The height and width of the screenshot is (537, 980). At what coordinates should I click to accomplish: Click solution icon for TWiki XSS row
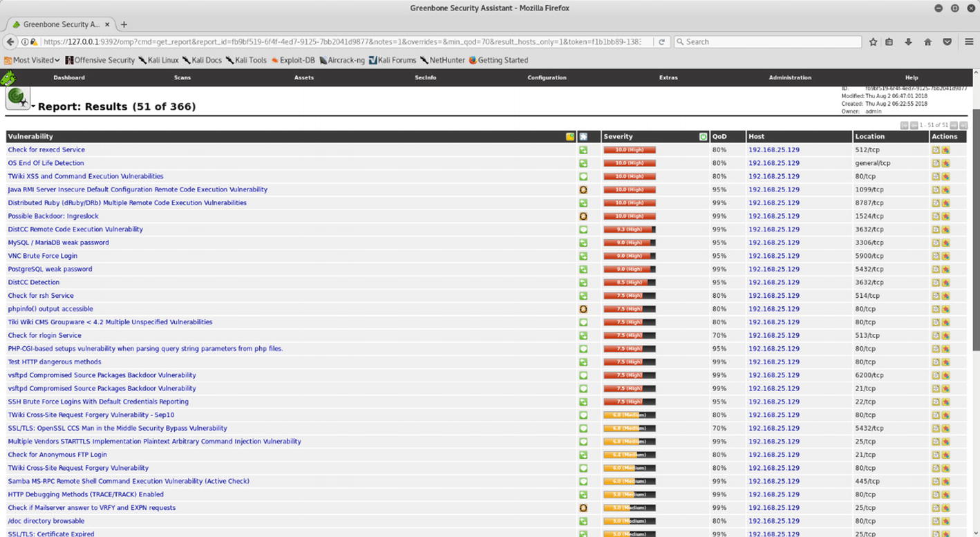coord(583,176)
